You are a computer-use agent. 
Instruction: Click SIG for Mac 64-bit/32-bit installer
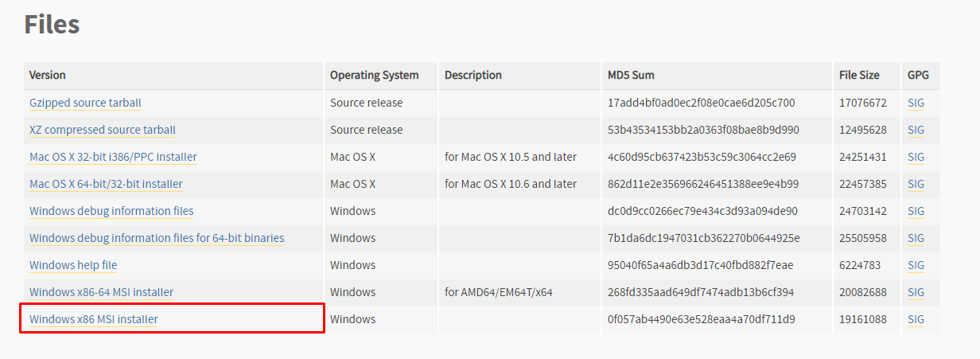(x=916, y=184)
